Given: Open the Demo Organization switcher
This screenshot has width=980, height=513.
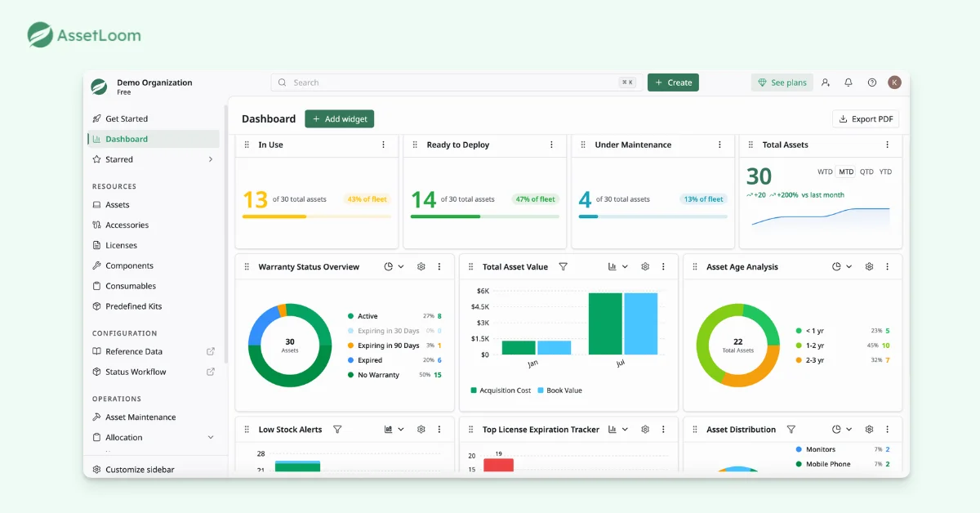Looking at the screenshot, I should [142, 87].
